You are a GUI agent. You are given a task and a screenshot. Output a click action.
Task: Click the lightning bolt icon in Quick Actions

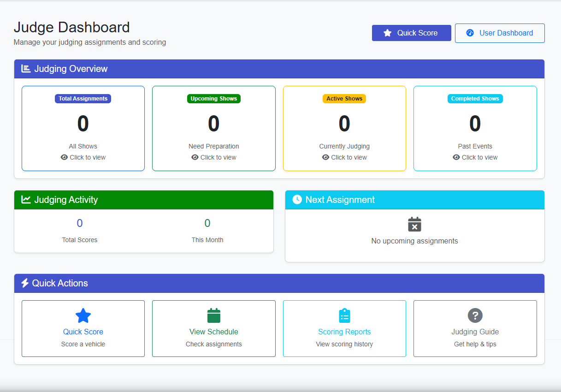(x=25, y=283)
